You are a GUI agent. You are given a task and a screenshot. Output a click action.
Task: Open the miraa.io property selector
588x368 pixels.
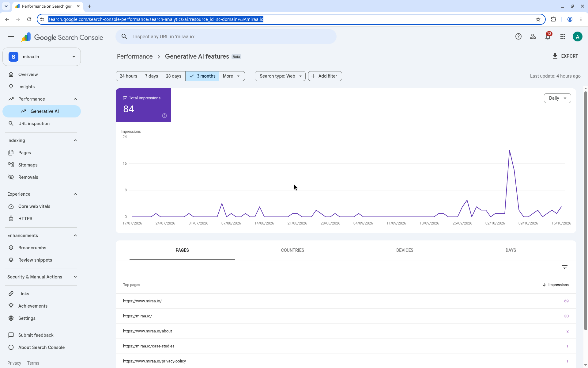[x=42, y=57]
